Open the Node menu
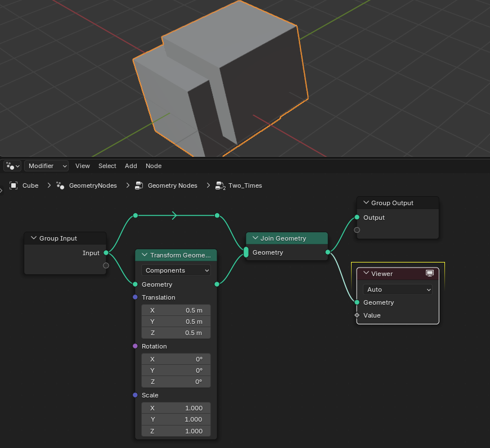Screen dimensions: 490x448 154,166
